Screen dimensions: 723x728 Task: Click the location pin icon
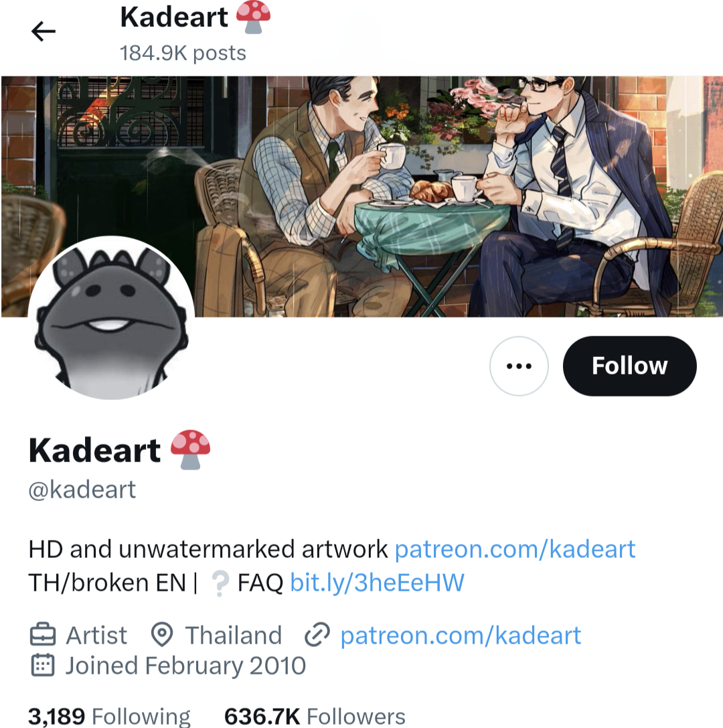click(x=162, y=635)
